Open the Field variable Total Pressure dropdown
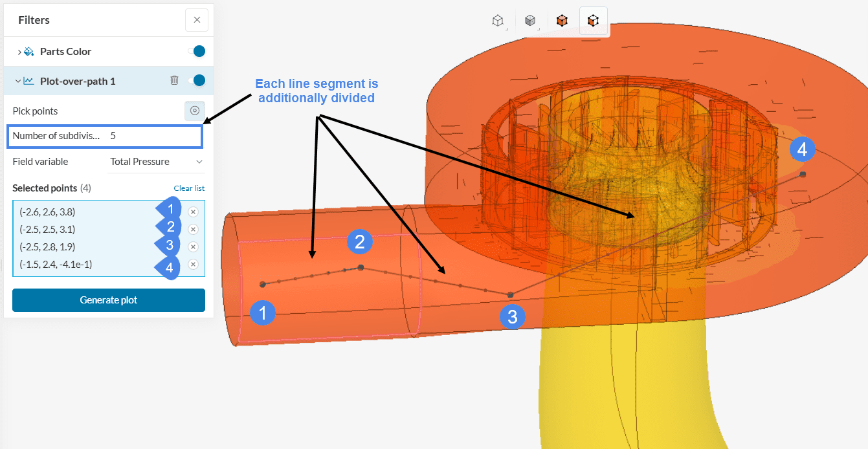868x449 pixels. 156,162
